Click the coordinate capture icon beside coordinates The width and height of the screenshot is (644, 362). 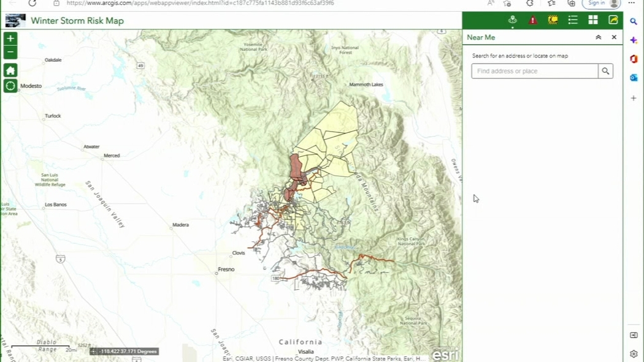click(93, 352)
